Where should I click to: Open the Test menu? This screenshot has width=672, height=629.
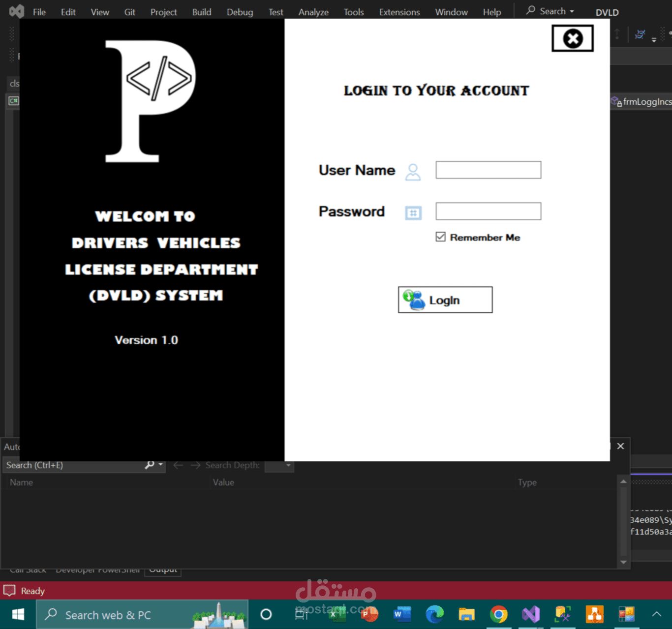coord(276,12)
